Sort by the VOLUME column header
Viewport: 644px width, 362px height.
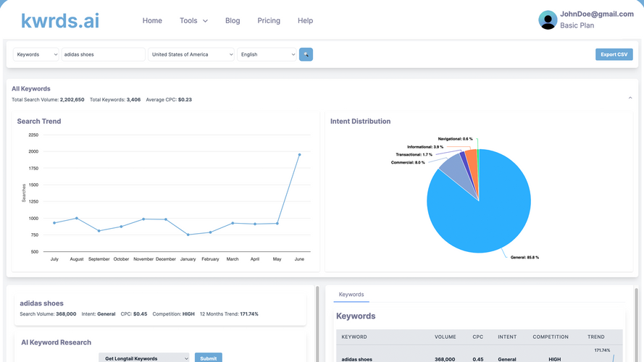point(446,337)
